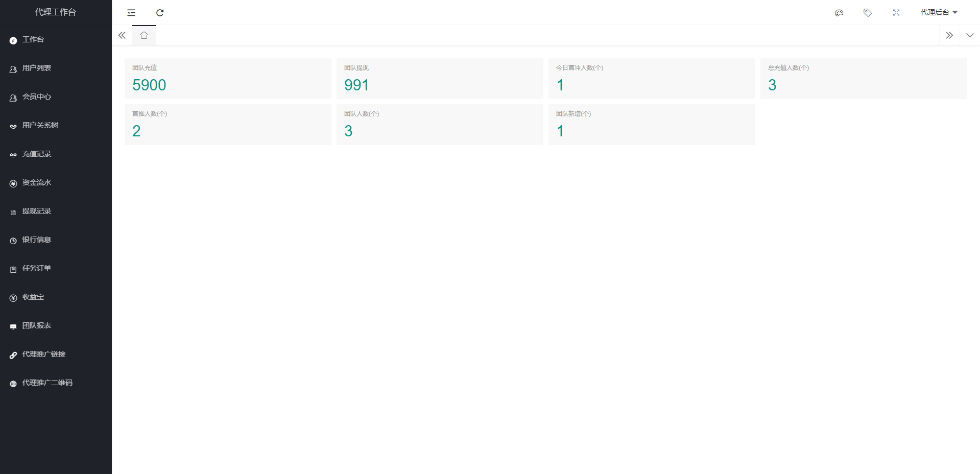Click the tag note icon in header
The width and height of the screenshot is (980, 474).
click(x=867, y=13)
